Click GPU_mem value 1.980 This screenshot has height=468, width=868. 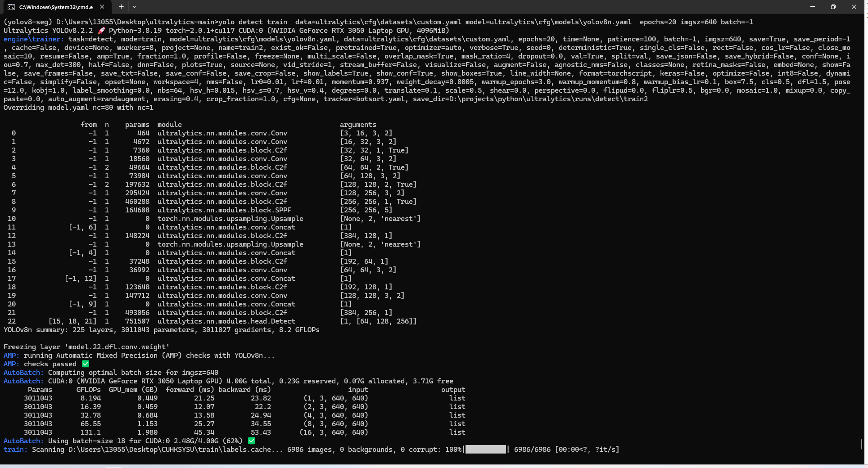tap(147, 432)
